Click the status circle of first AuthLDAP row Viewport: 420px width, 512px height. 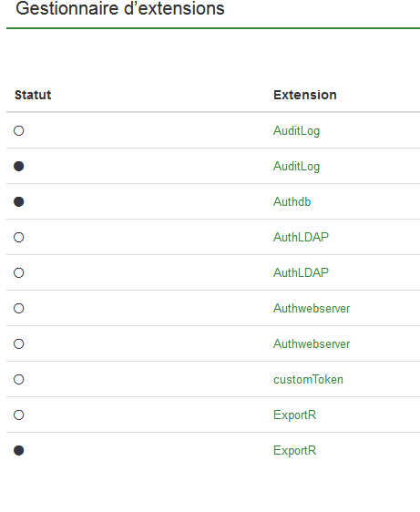coord(18,238)
